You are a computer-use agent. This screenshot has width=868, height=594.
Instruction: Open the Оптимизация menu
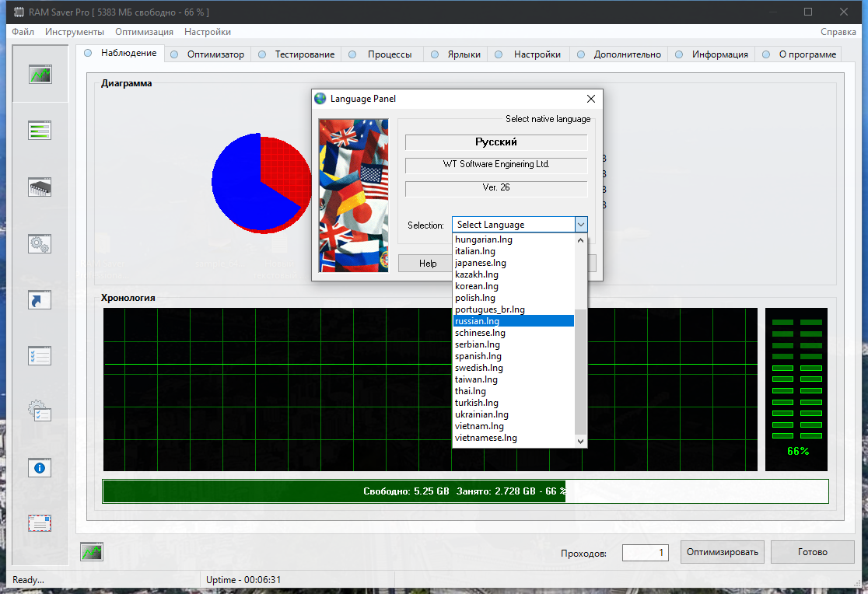pyautogui.click(x=144, y=32)
